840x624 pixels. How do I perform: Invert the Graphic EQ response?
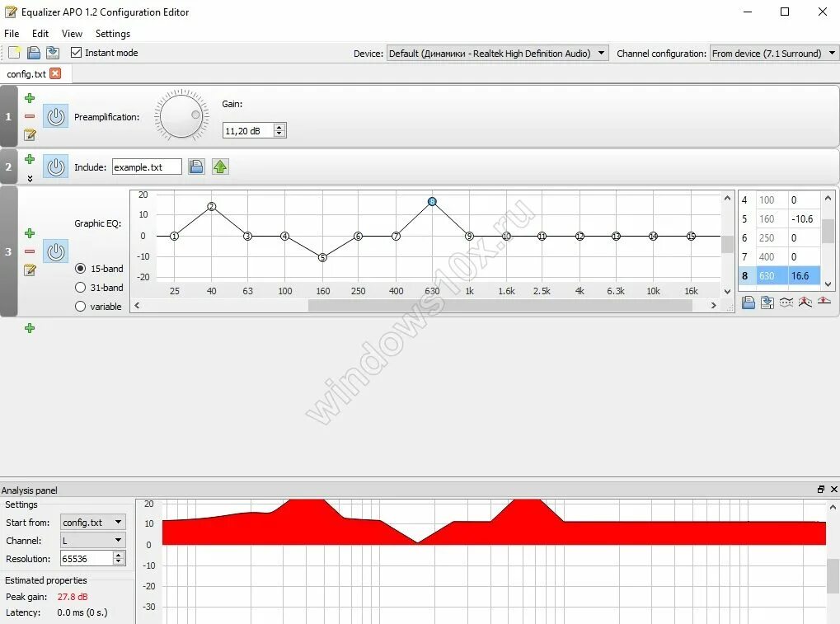(x=786, y=303)
